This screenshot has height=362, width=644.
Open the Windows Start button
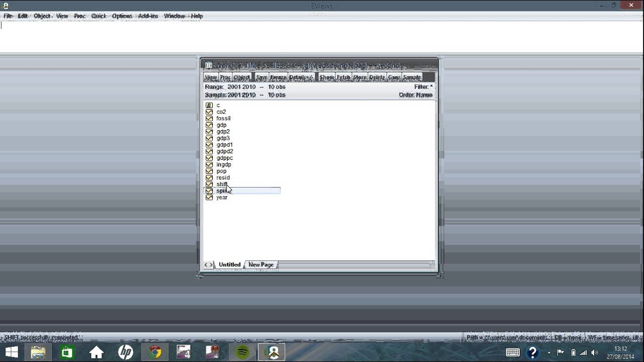[11, 352]
